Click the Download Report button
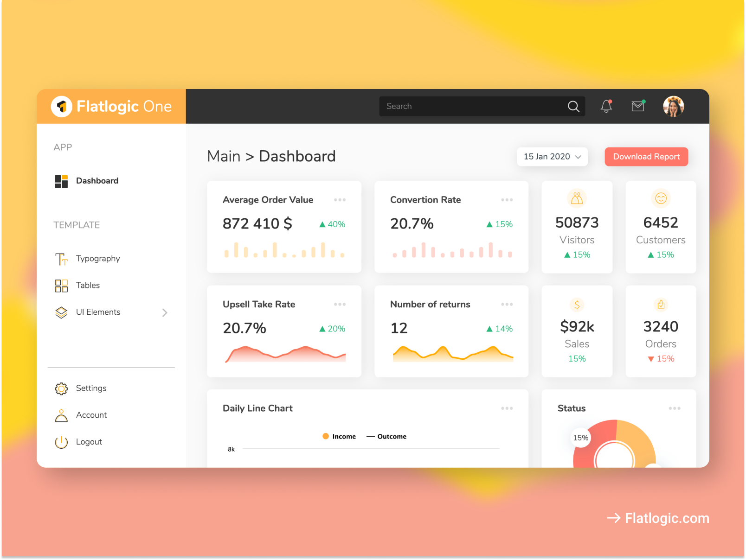The height and width of the screenshot is (560, 746). (x=646, y=157)
